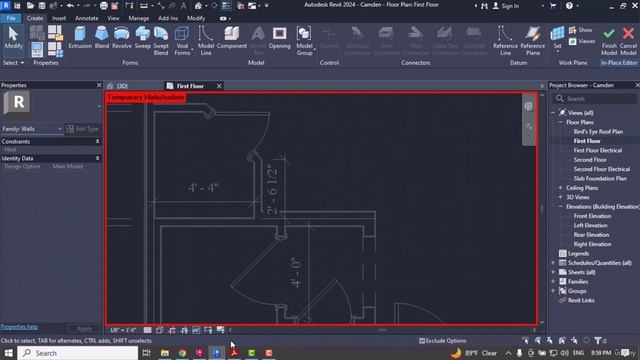The image size is (640, 360).
Task: Open the Model Group dropdown
Action: (304, 41)
